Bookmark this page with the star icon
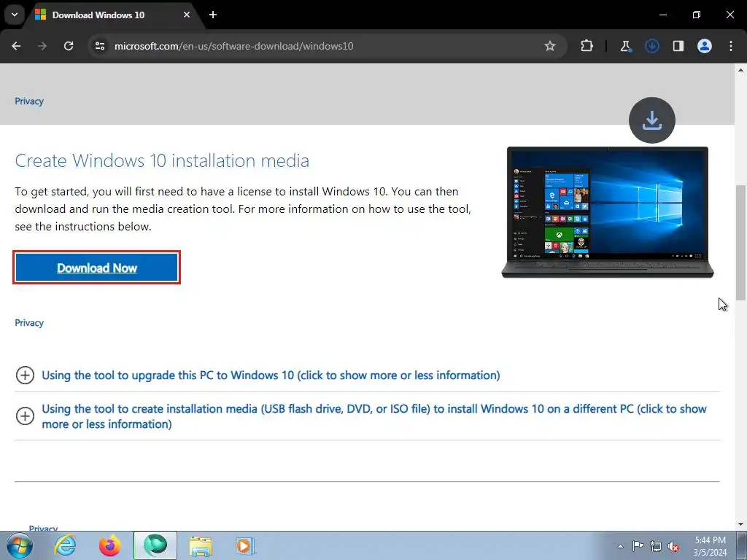This screenshot has height=560, width=747. 550,46
